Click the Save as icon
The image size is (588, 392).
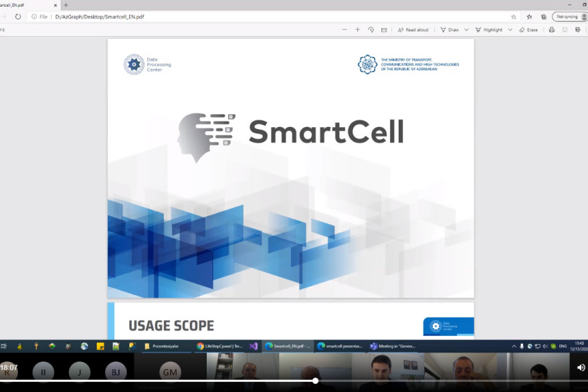tap(578, 29)
